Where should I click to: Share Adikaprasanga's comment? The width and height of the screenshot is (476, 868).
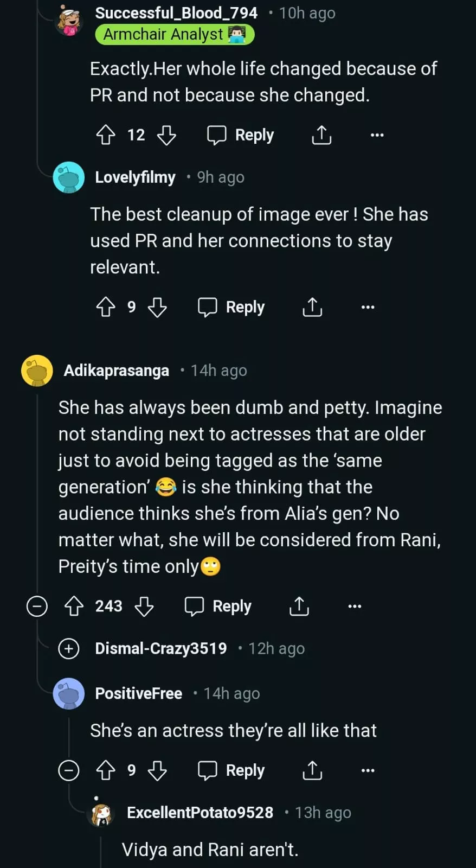point(299,606)
